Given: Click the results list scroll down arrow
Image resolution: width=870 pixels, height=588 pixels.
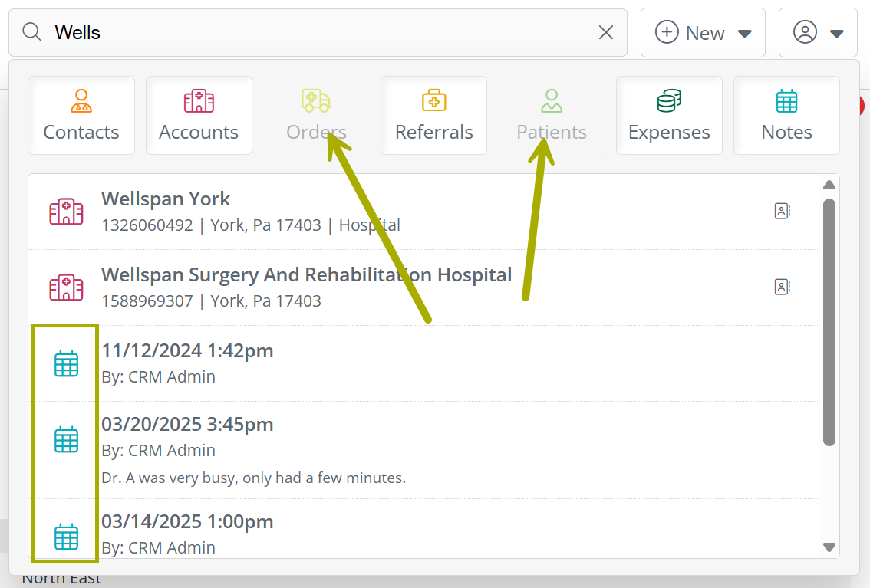Looking at the screenshot, I should click(x=829, y=547).
